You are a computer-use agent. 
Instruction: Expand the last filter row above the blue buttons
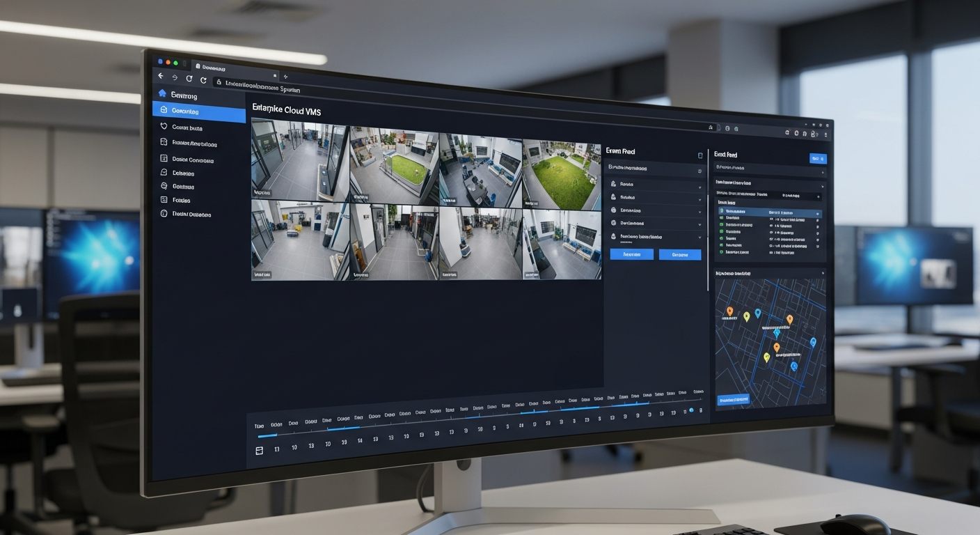click(656, 237)
